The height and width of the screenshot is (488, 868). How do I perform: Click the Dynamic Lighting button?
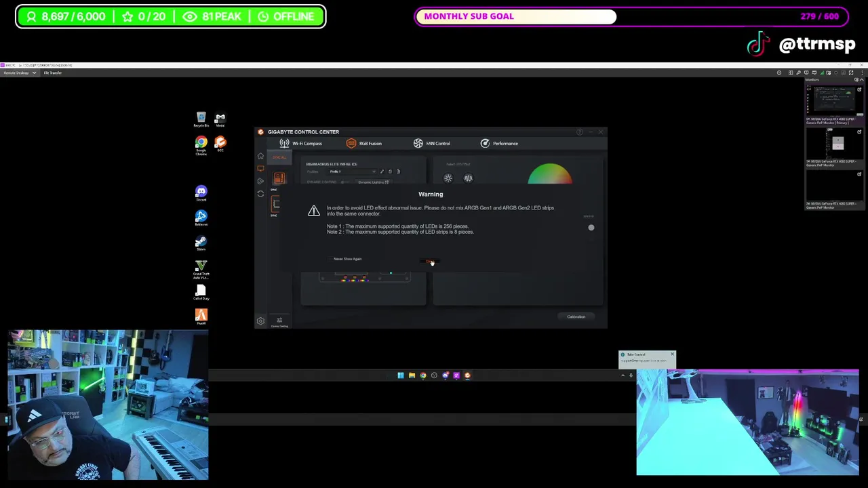coord(373,182)
